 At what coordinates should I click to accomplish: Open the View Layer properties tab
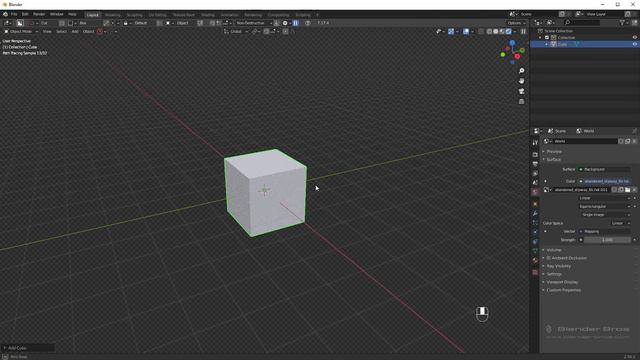535,173
